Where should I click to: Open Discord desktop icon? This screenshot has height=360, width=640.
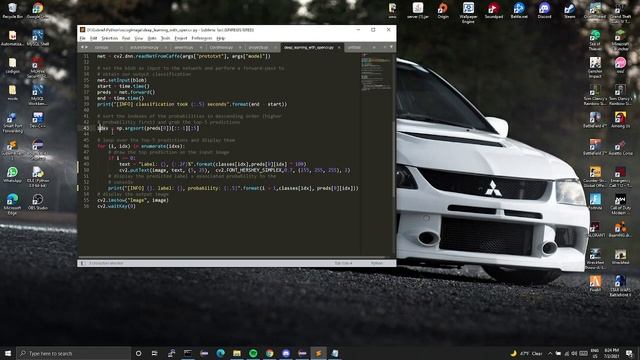click(544, 11)
